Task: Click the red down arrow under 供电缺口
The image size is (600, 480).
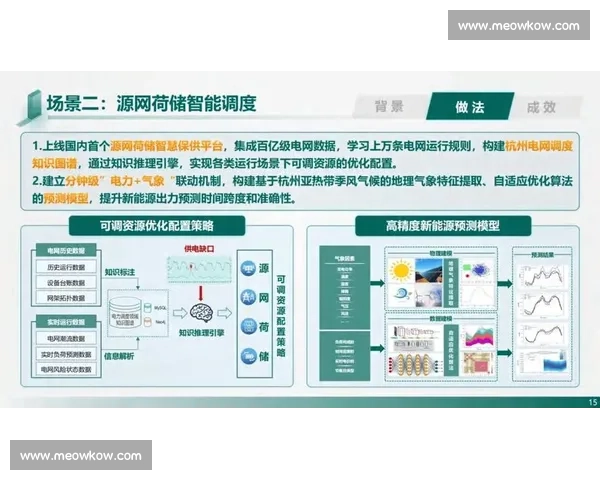Action: coord(201,294)
